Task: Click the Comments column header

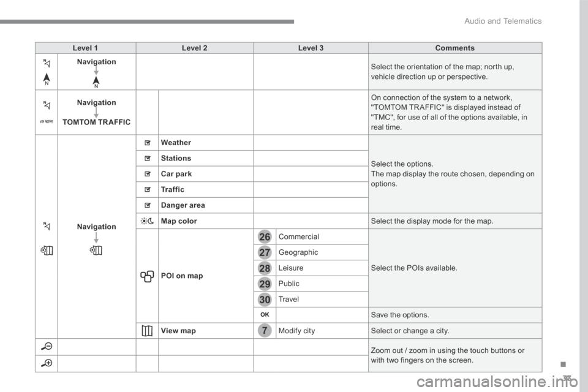Action: coord(455,48)
